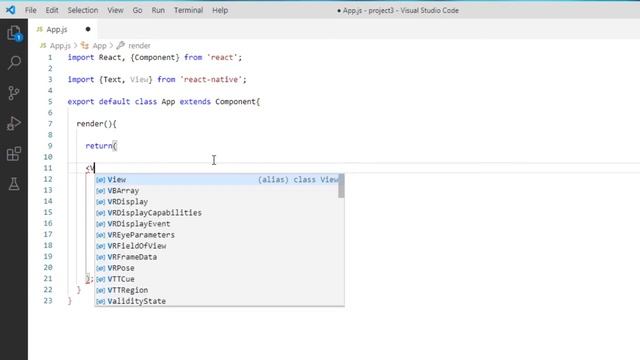Click line number 23 in gutter
This screenshot has height=360, width=640.
pyautogui.click(x=48, y=301)
